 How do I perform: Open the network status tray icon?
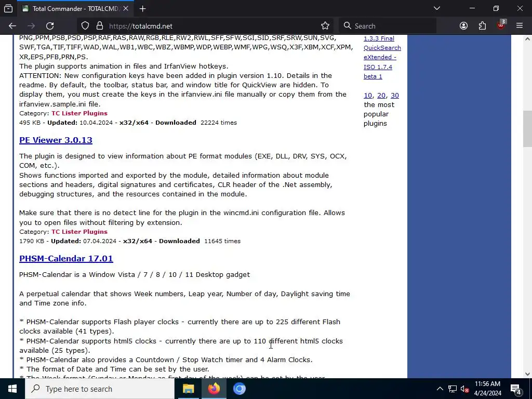[453, 389]
